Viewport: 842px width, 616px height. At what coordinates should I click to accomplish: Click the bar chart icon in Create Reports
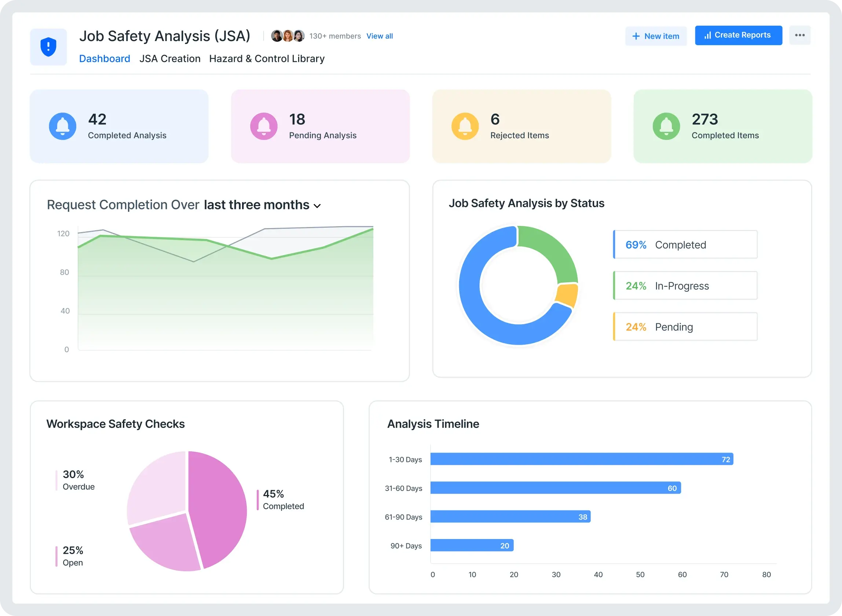click(x=707, y=35)
